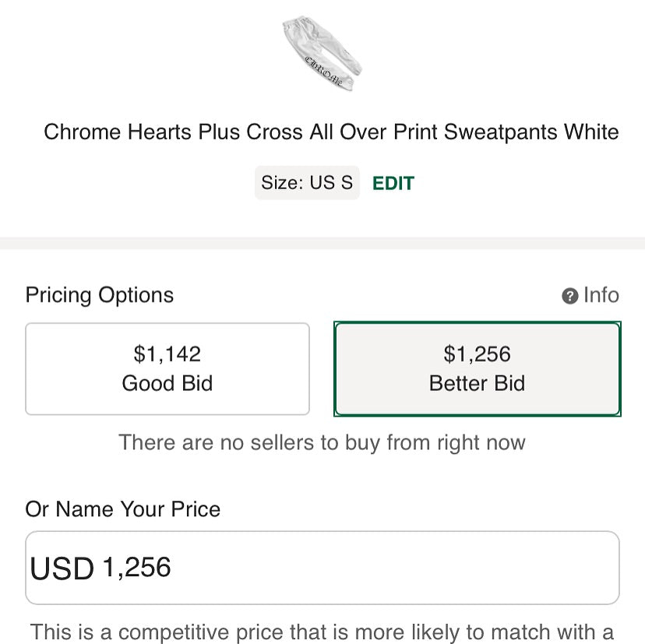The height and width of the screenshot is (644, 645).
Task: Click the Pricing Options heading
Action: coord(100,295)
